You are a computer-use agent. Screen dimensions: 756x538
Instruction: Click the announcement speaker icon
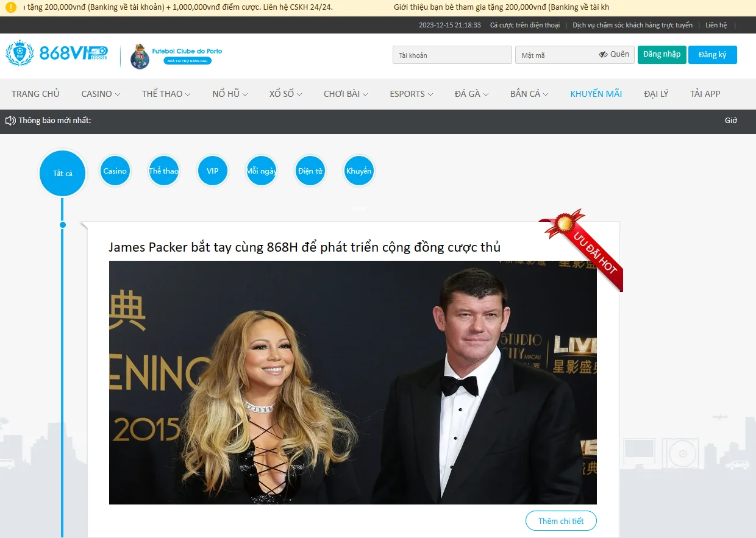click(x=10, y=121)
